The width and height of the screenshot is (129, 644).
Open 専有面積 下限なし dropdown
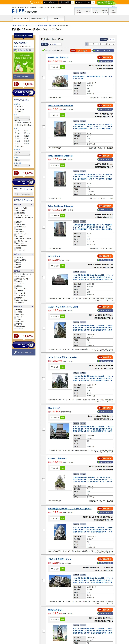pyautogui.click(x=22, y=152)
